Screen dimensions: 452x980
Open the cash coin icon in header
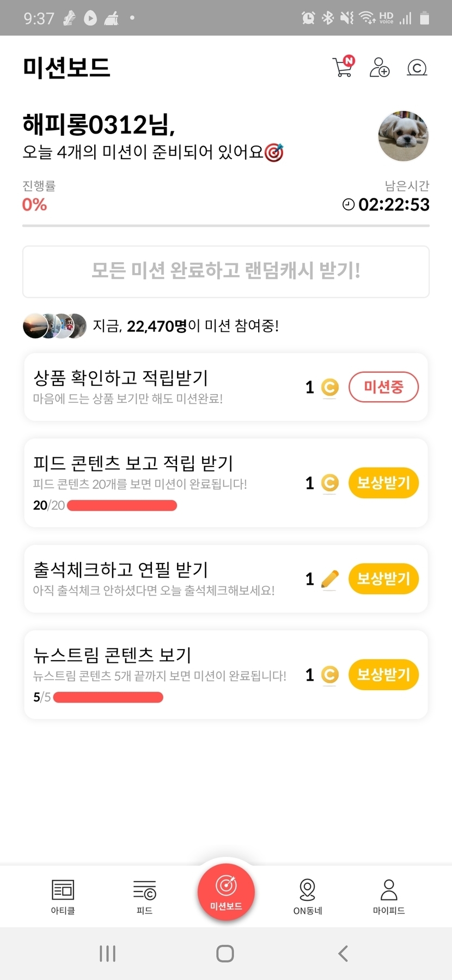[417, 68]
